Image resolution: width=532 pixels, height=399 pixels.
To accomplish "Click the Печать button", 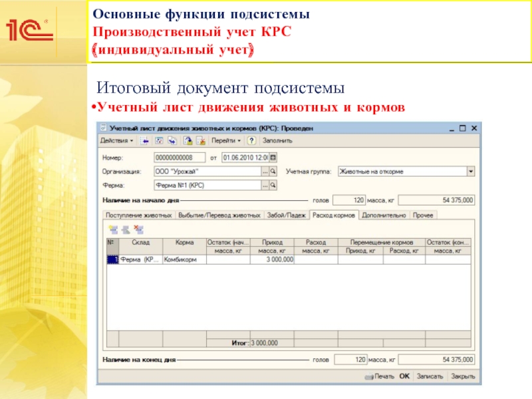I will pos(380,376).
